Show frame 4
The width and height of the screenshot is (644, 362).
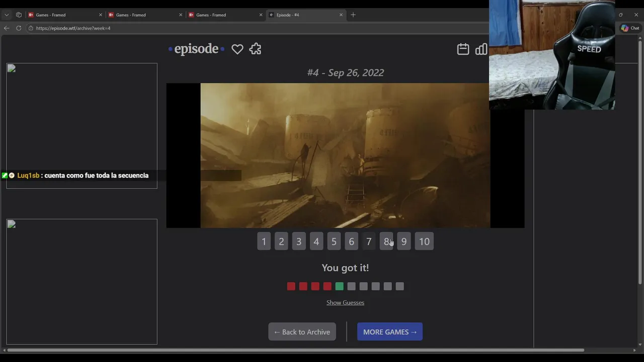pyautogui.click(x=316, y=241)
